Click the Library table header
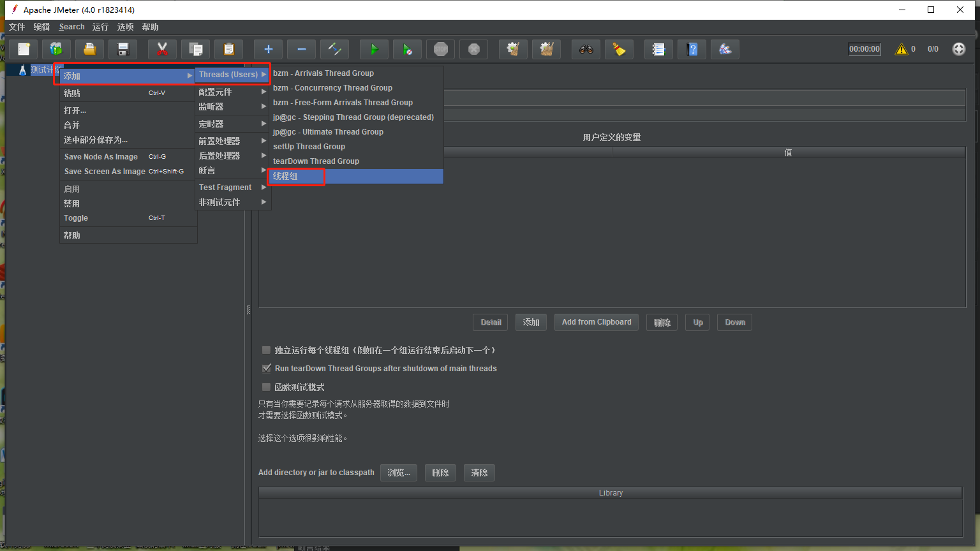 [611, 493]
